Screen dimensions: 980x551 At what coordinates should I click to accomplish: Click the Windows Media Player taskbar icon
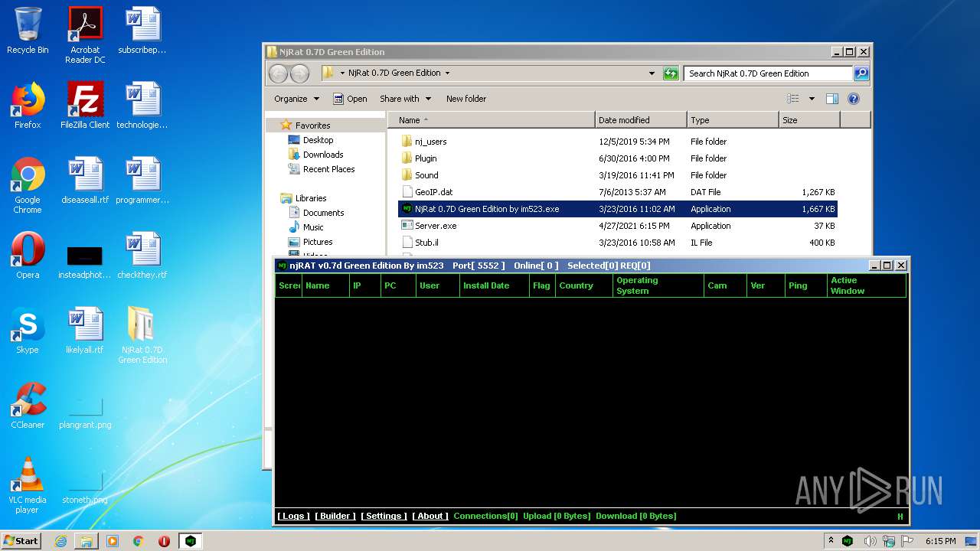[112, 541]
